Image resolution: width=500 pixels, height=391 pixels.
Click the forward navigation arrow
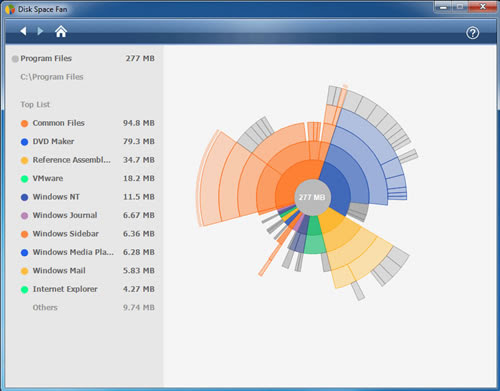click(40, 31)
